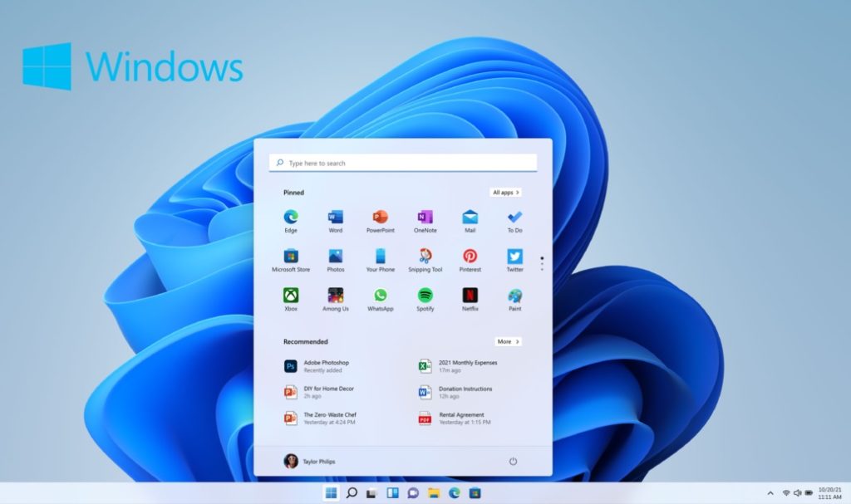Launch the Paint app
This screenshot has width=851, height=504.
click(514, 300)
